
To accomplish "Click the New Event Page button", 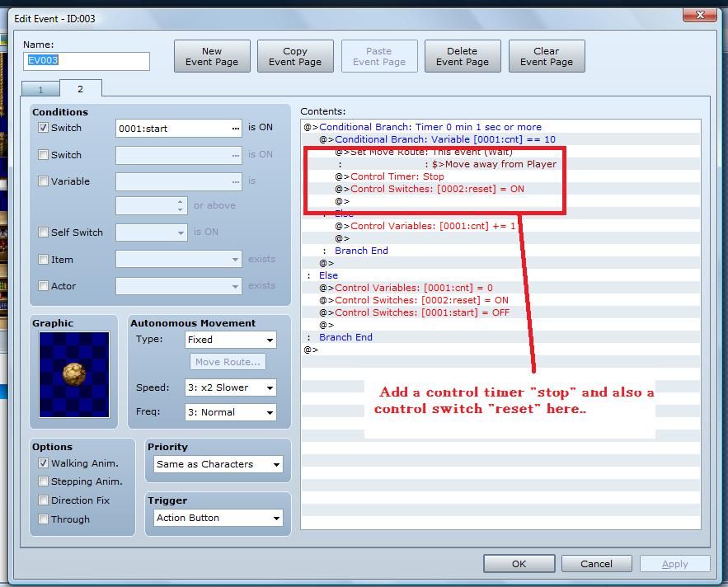I will (x=212, y=56).
